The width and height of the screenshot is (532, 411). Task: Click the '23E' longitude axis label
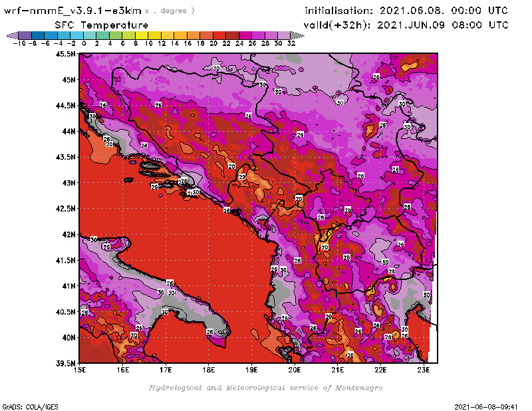coord(424,370)
